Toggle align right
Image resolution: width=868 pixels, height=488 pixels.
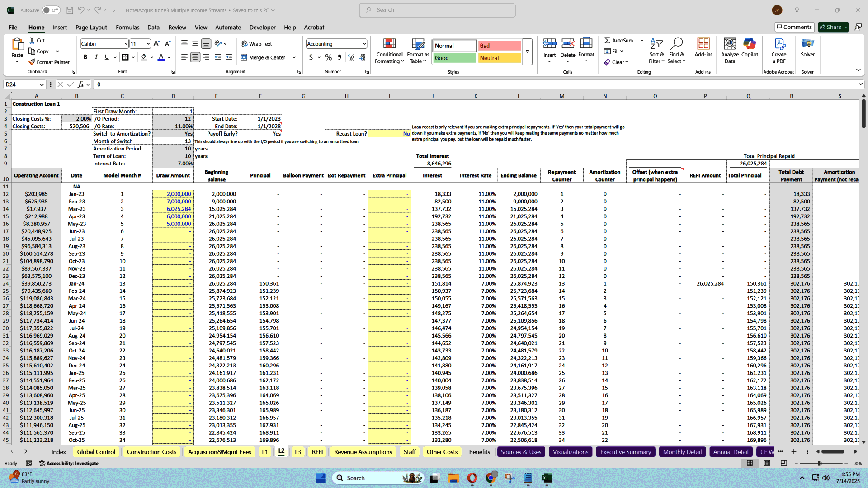tap(206, 57)
